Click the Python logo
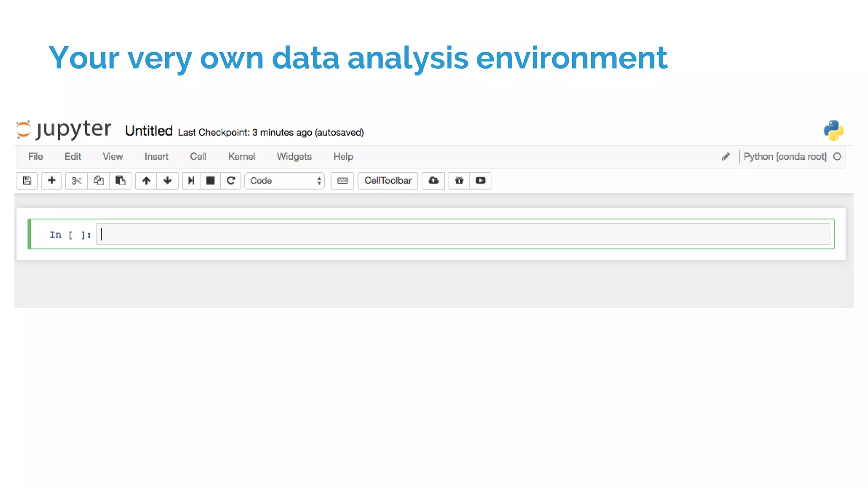Viewport: 868px width, 488px height. click(x=834, y=130)
